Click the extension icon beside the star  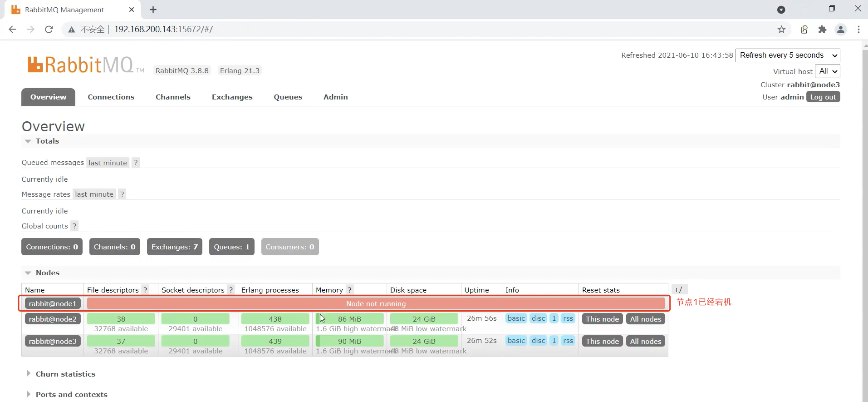[x=804, y=30]
